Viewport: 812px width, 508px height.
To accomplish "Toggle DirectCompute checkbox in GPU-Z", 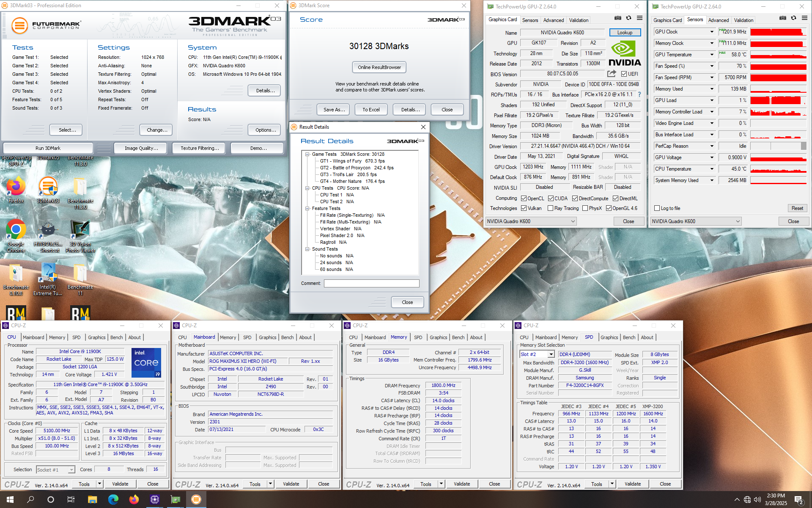I will 575,198.
